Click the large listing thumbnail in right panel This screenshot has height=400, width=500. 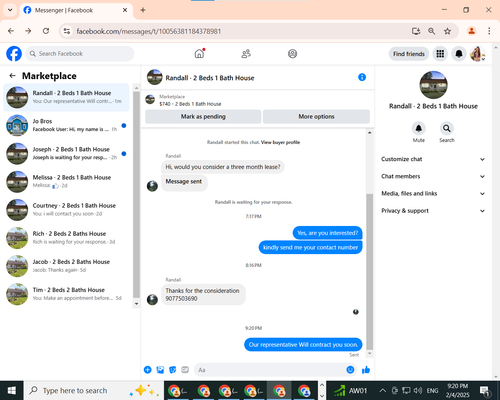pos(433,85)
